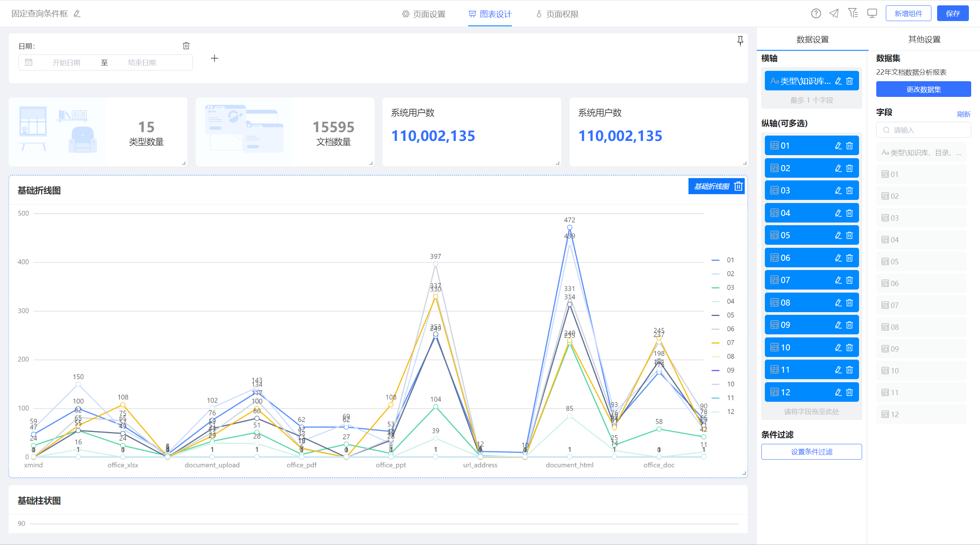Remove the 横轴 类型 field

[x=849, y=81]
